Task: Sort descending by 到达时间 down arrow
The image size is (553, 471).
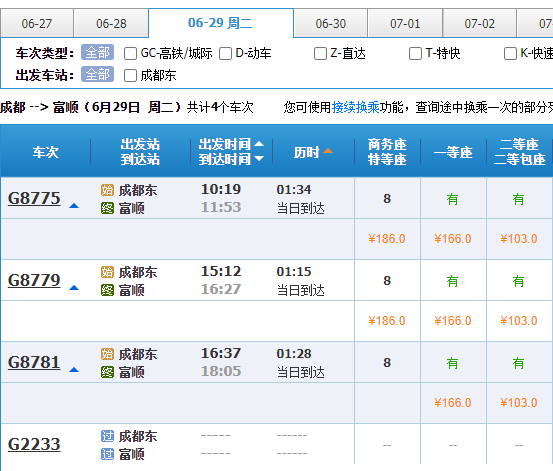Action: (259, 159)
